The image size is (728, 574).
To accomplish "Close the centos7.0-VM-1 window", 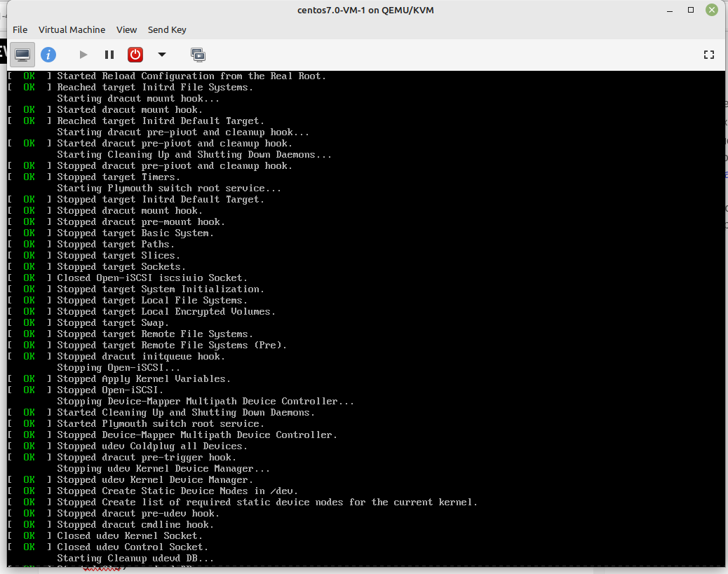I will point(712,10).
